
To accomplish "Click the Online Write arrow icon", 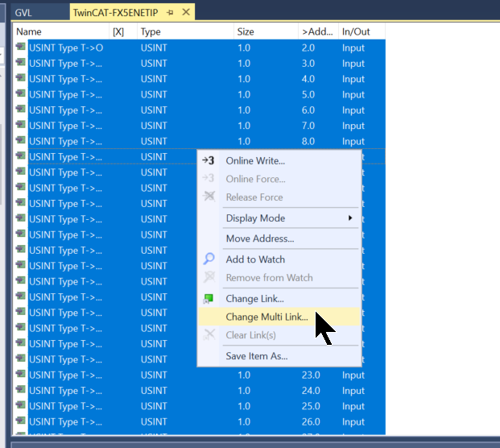I will [209, 160].
